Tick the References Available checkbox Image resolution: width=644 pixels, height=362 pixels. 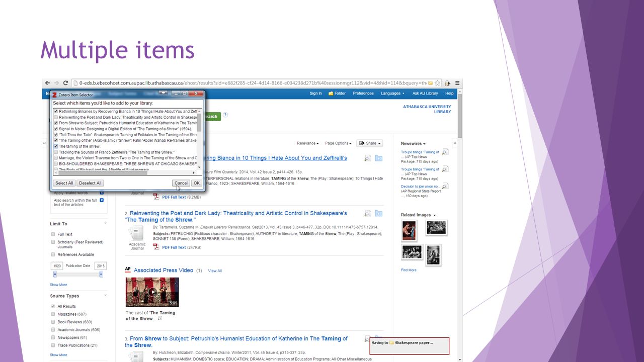[x=53, y=255]
